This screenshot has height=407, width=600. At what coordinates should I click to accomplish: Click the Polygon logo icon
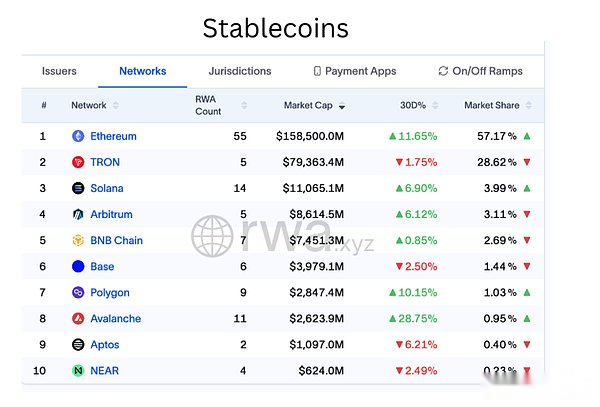pos(78,292)
